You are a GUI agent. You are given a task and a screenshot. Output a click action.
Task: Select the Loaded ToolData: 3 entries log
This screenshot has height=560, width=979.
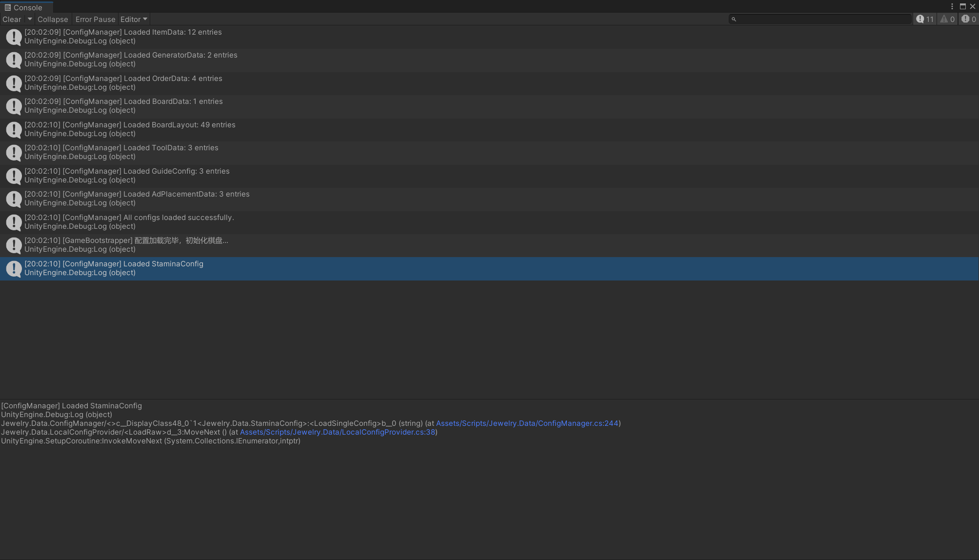[x=489, y=152]
